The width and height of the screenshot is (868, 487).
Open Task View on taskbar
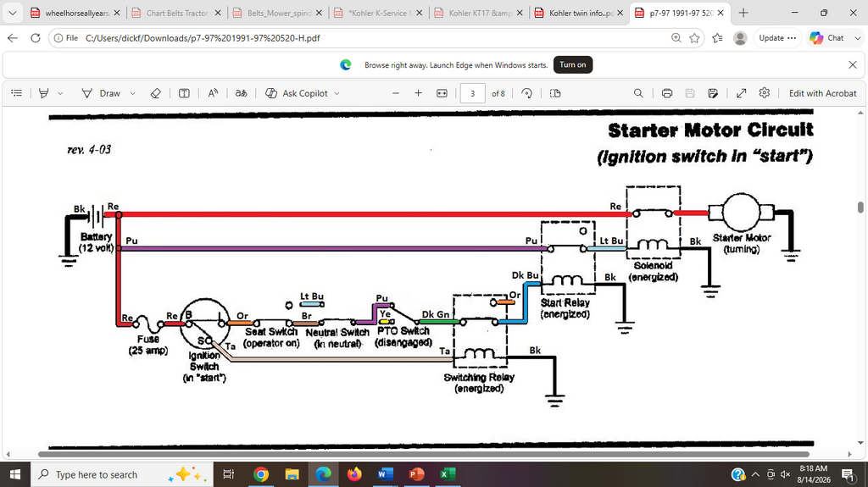coord(228,474)
